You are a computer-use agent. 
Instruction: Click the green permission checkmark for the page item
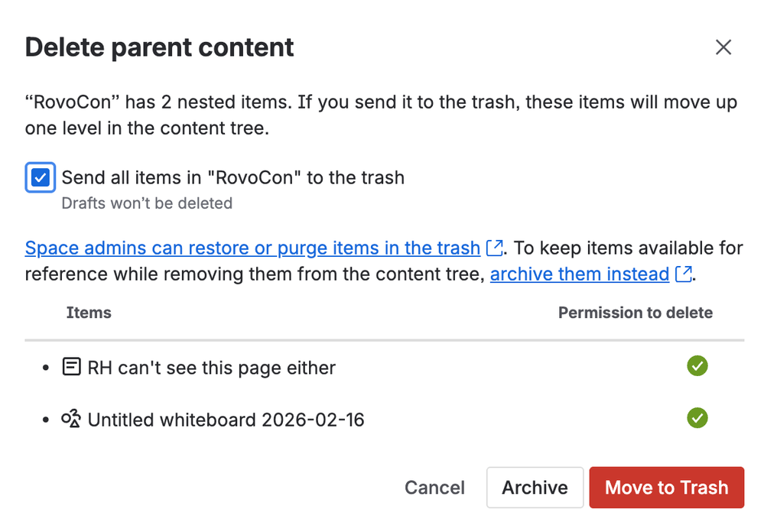tap(697, 366)
